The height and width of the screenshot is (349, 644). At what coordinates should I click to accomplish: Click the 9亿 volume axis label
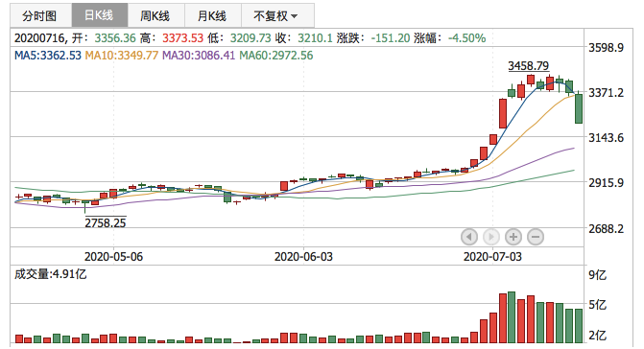[598, 275]
